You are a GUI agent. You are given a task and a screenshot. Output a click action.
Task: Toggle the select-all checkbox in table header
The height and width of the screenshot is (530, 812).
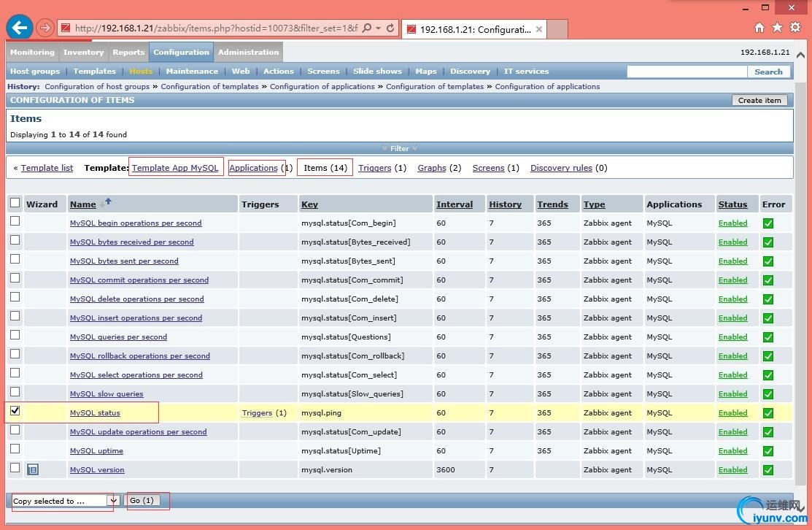point(15,203)
